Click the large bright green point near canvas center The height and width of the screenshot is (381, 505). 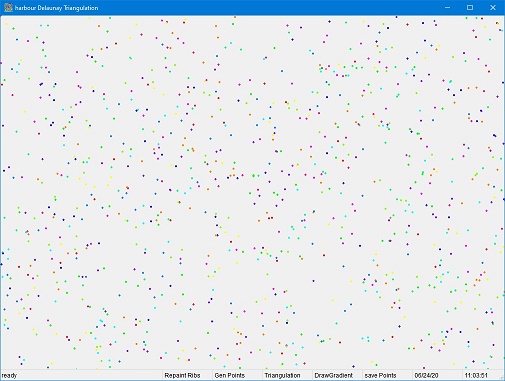coord(253,175)
